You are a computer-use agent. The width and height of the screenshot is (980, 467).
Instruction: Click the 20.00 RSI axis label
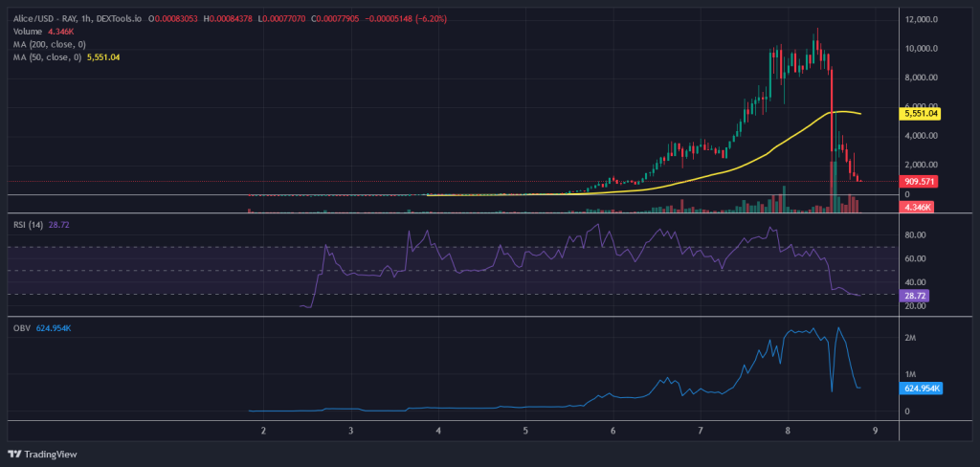[914, 306]
